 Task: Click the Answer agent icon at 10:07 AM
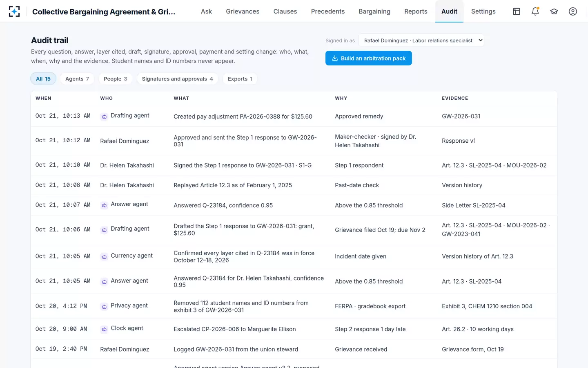pos(104,205)
